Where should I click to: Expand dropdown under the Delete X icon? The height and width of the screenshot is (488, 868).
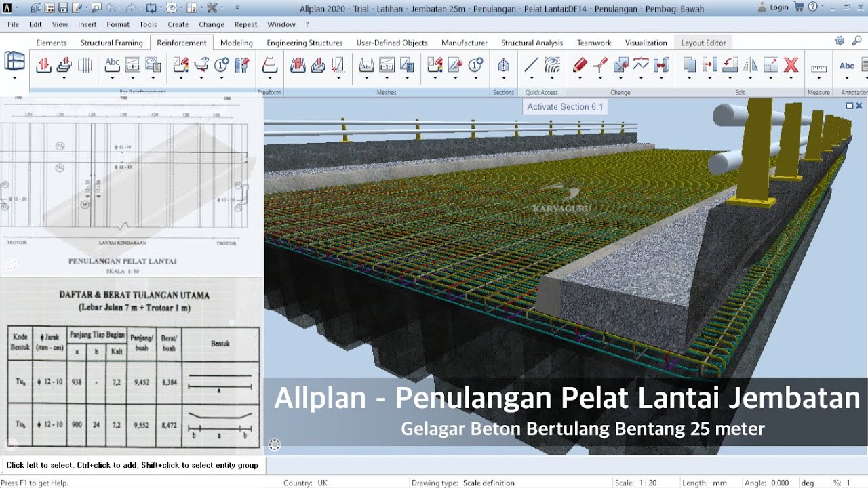pyautogui.click(x=791, y=78)
